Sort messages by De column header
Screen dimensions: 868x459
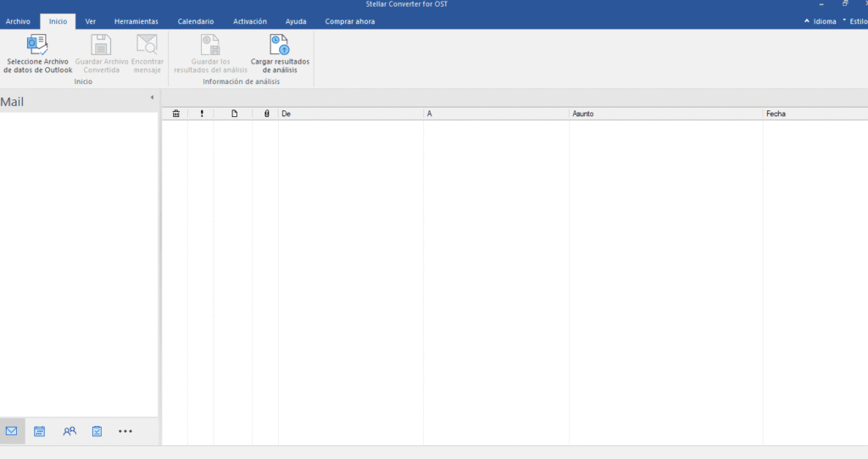click(351, 114)
